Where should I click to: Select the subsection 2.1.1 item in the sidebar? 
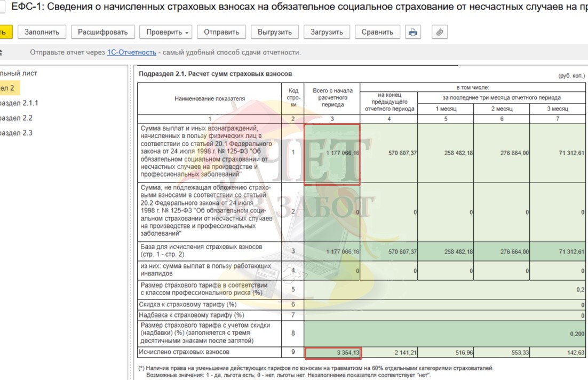19,103
